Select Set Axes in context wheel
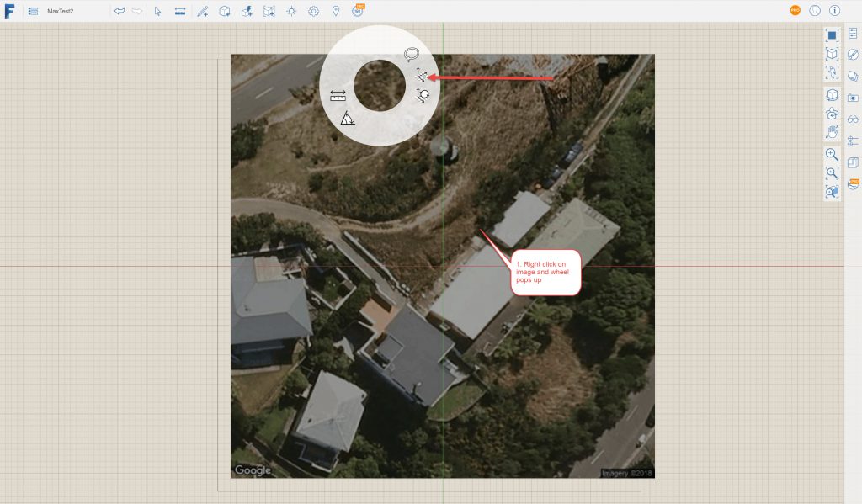 tap(421, 76)
